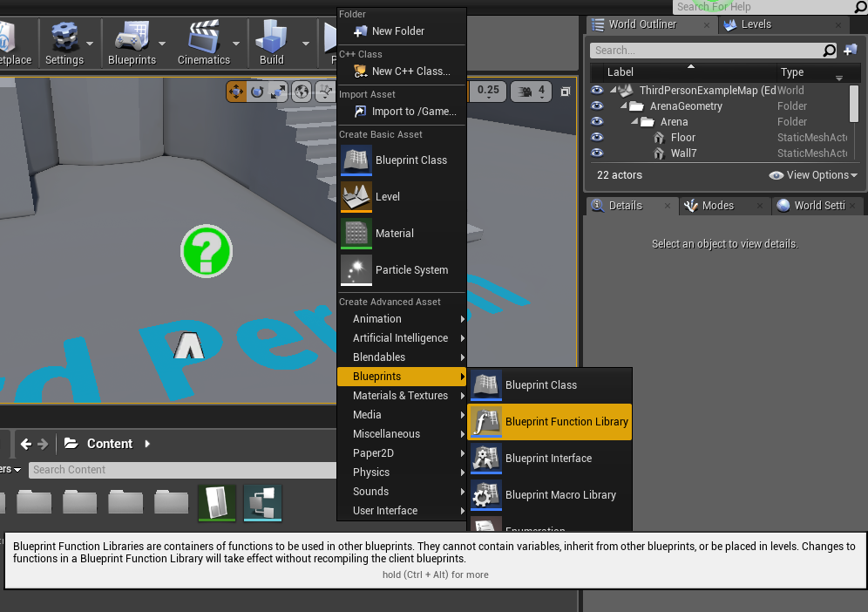868x612 pixels.
Task: Open the User Interface submenu
Action: click(x=402, y=511)
